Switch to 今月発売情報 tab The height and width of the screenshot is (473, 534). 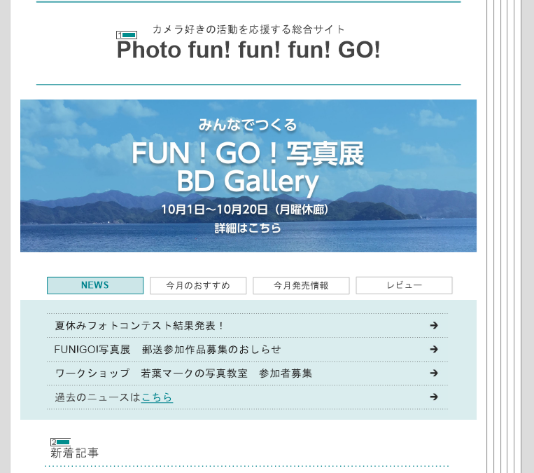[301, 285]
